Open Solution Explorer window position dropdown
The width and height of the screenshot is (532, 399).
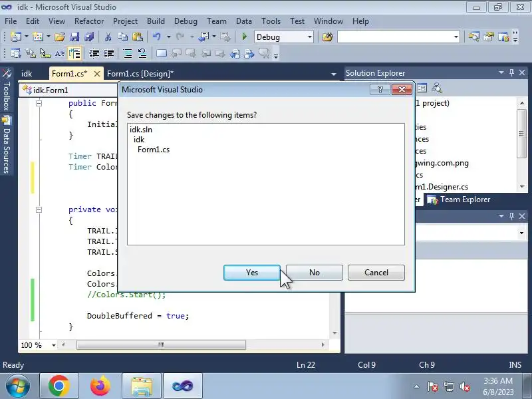[x=501, y=72]
